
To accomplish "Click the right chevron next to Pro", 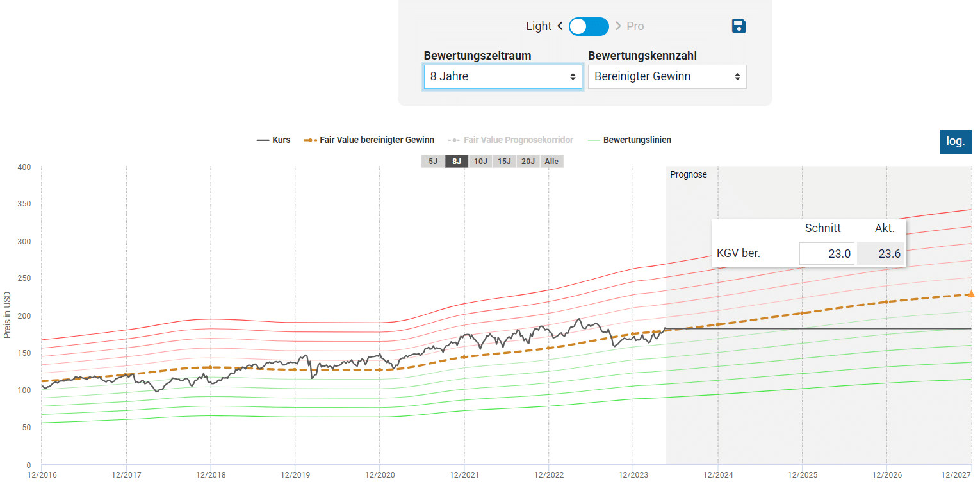I will [x=618, y=26].
